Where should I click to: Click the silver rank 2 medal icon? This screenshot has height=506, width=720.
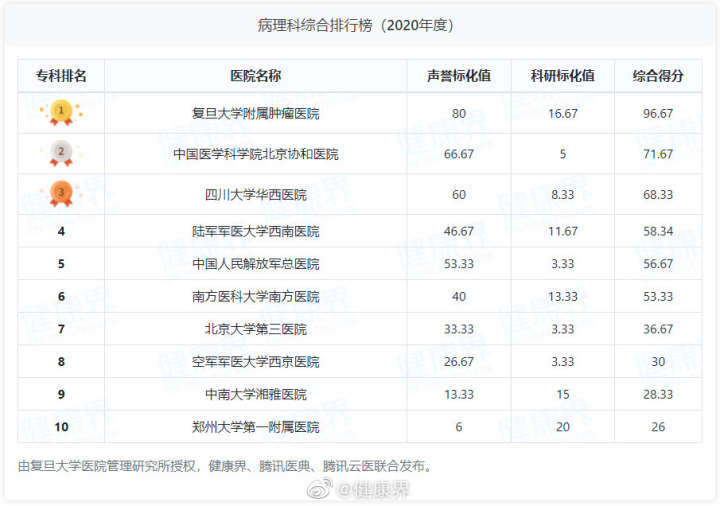pyautogui.click(x=61, y=153)
